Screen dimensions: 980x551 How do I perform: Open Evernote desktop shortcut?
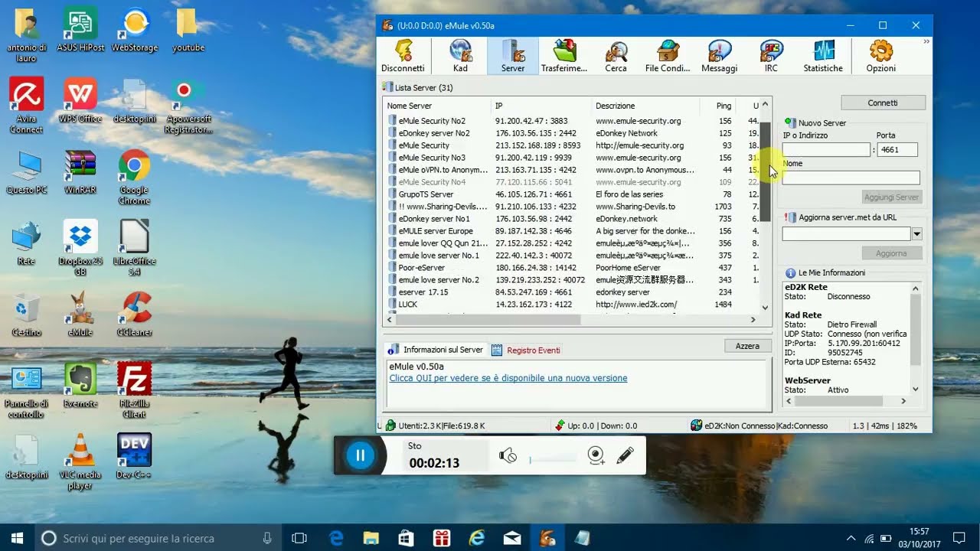point(80,385)
